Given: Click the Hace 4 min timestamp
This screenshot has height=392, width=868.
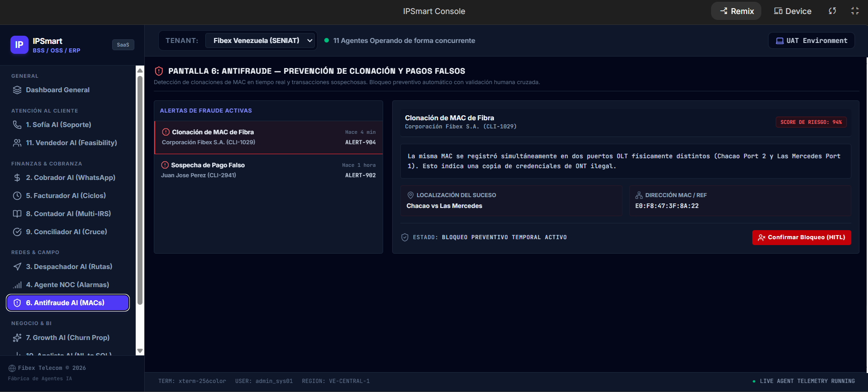Looking at the screenshot, I should coord(360,132).
